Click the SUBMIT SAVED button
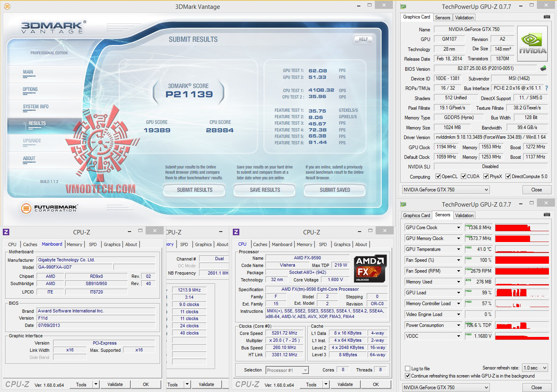 (x=335, y=190)
